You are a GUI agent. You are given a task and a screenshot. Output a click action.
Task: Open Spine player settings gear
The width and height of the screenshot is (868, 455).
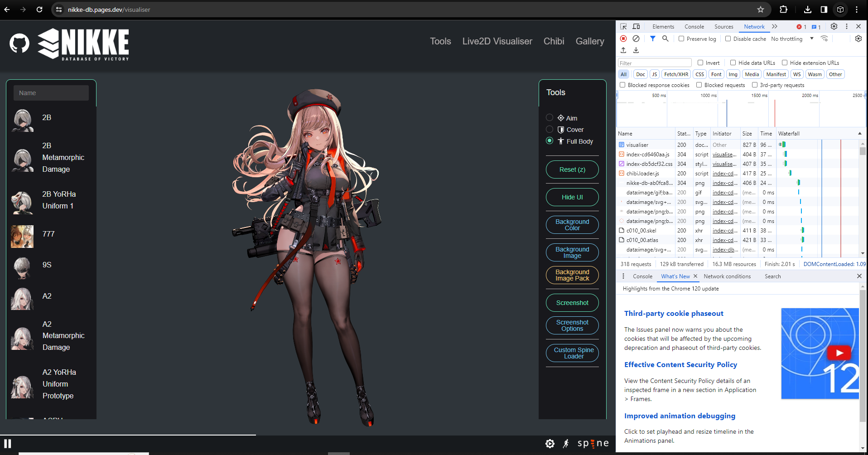[550, 444]
